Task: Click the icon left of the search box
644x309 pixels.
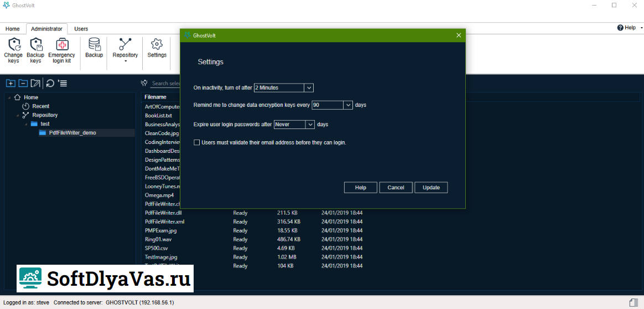Action: [x=144, y=83]
